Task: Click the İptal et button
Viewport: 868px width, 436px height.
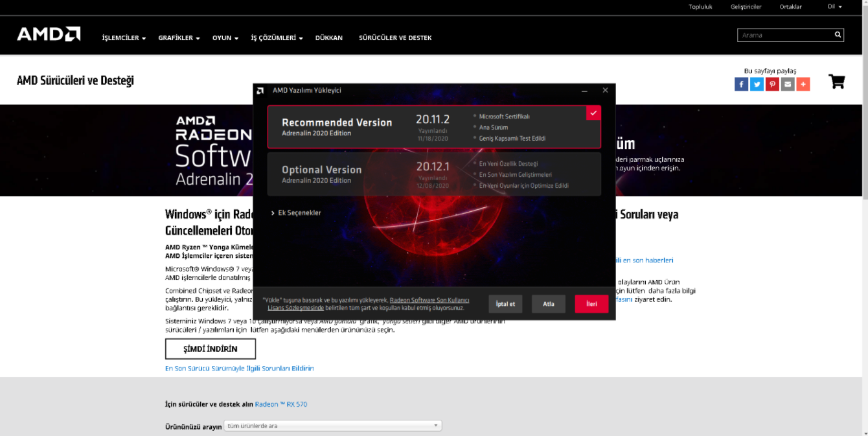Action: 505,304
